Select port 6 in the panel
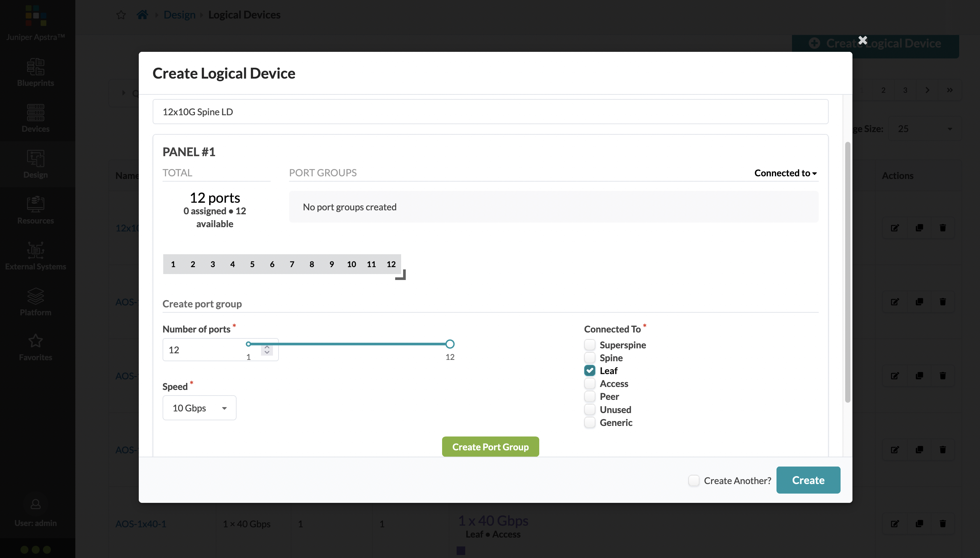Screen dimensions: 980x558 coord(272,264)
